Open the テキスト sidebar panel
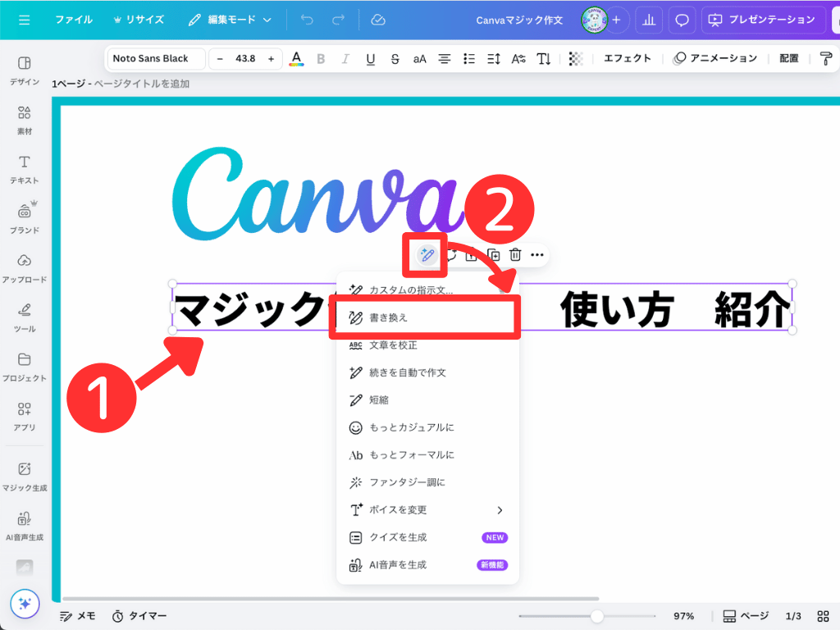Image resolution: width=840 pixels, height=630 pixels. pos(25,169)
